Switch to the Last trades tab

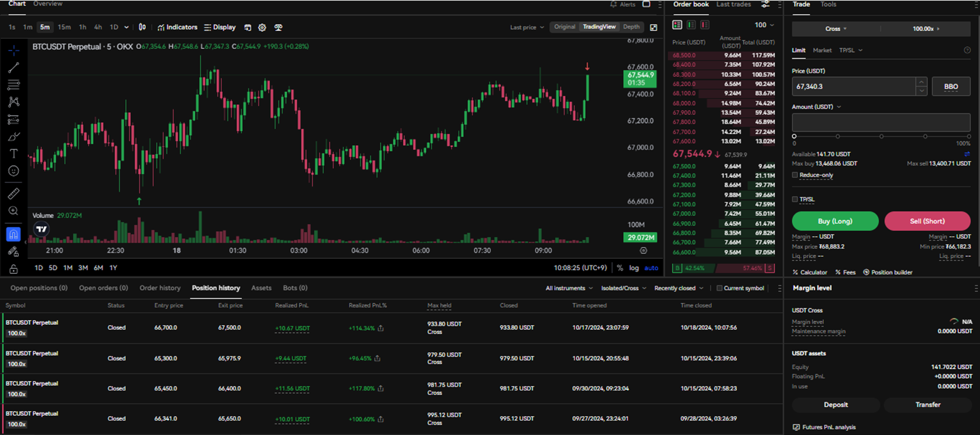click(733, 4)
